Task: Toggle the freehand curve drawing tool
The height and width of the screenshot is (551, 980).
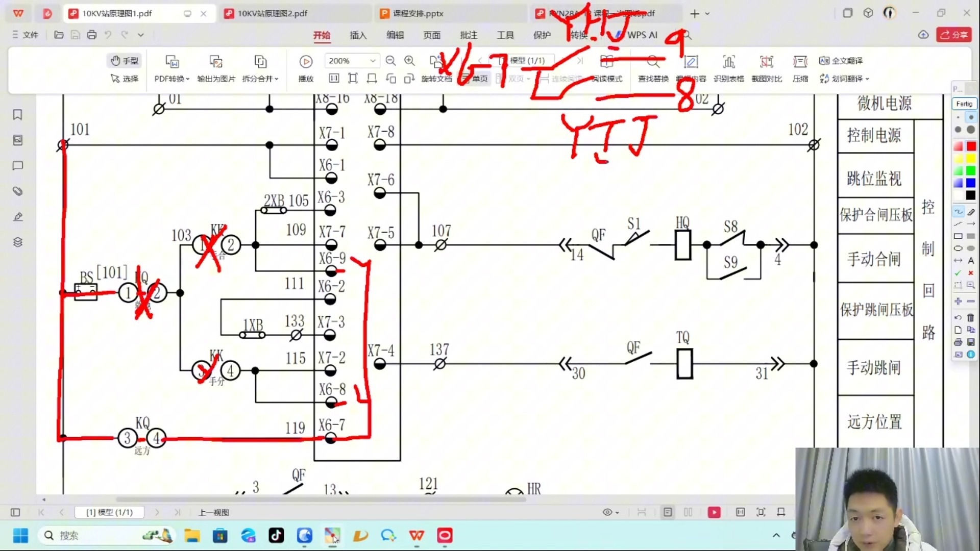Action: [x=958, y=212]
